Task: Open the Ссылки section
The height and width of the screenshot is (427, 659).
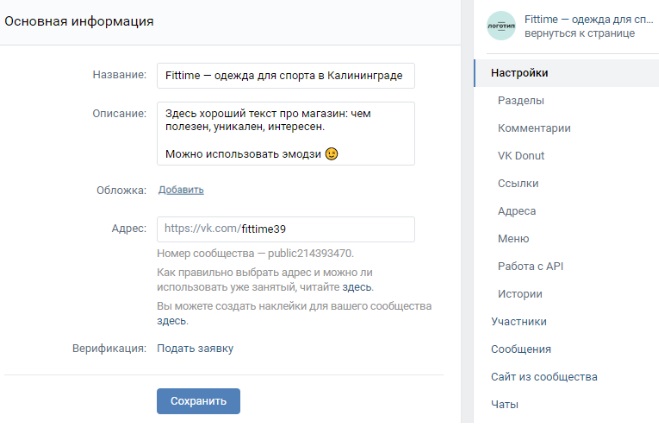Action: (x=518, y=184)
